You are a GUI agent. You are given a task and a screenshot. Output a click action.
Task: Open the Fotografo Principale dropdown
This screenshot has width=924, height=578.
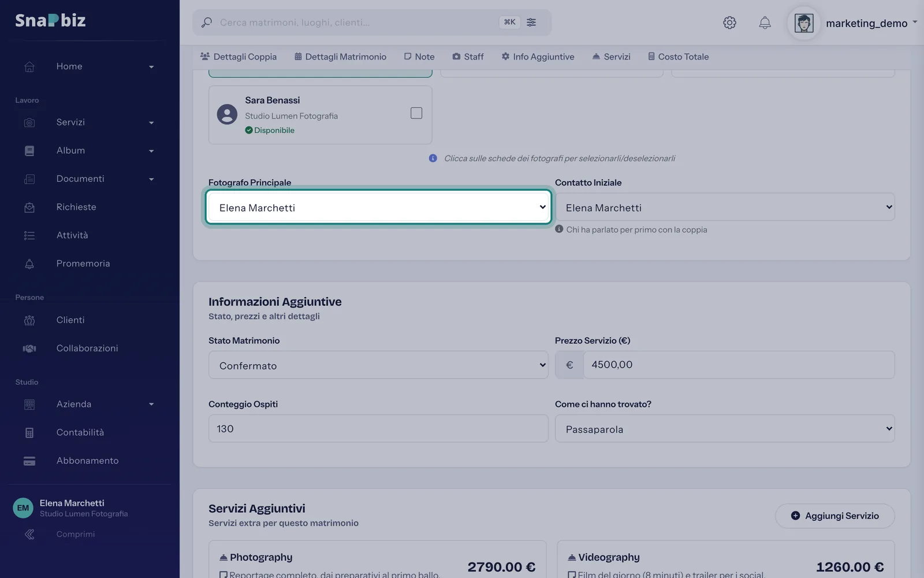pos(378,207)
